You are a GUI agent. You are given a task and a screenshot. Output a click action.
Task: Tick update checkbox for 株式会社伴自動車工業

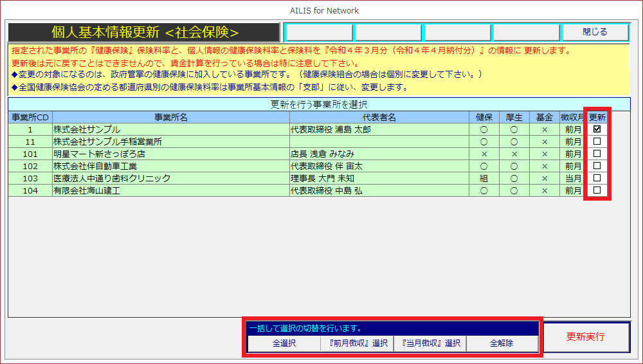coord(597,166)
